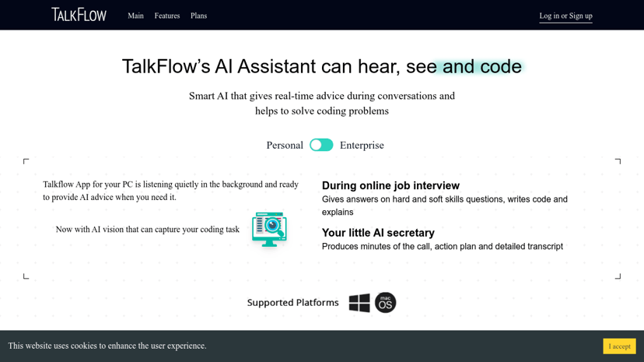The image size is (644, 362).
Task: Accept cookies with I accept button
Action: point(619,346)
